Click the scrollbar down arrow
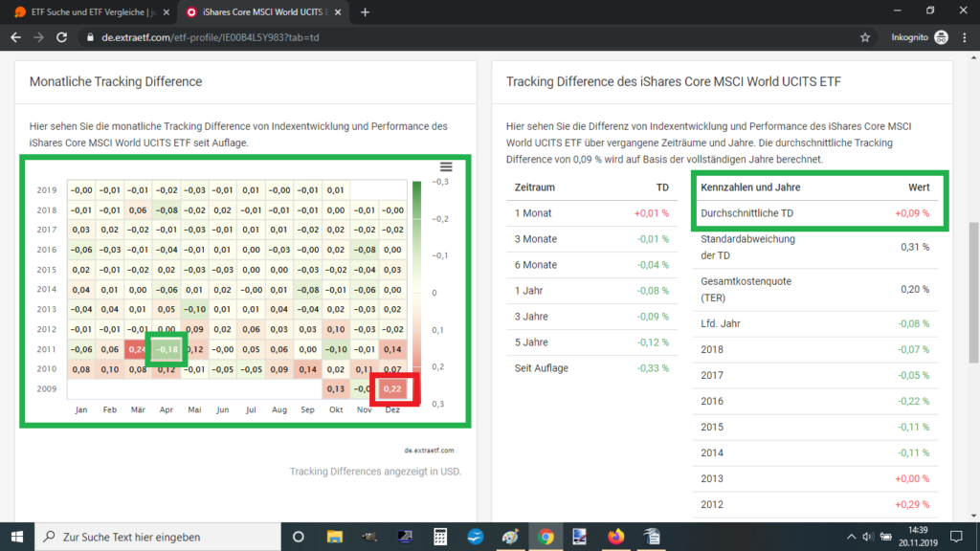 coord(973,516)
